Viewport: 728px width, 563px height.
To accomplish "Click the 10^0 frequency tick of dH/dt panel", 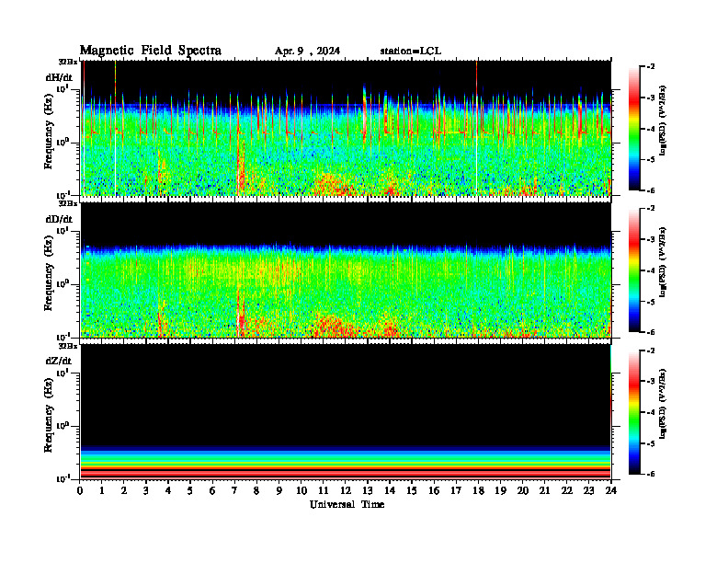I will pos(63,142).
